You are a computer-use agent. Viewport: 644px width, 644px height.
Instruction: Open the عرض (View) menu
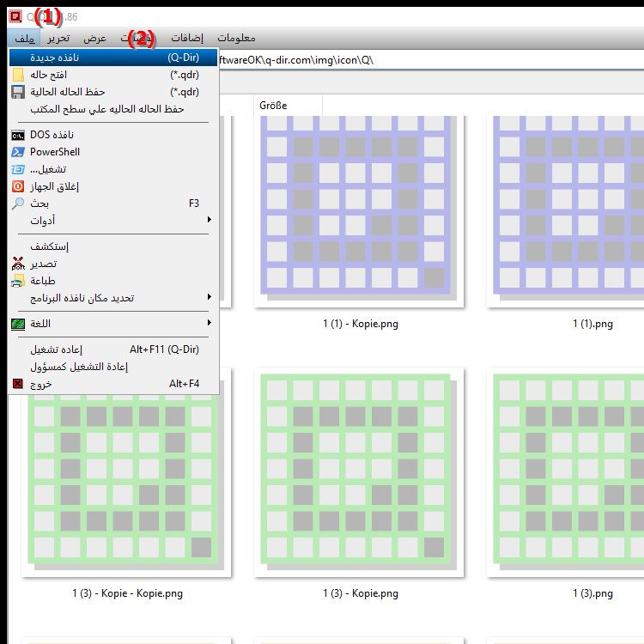coord(94,38)
